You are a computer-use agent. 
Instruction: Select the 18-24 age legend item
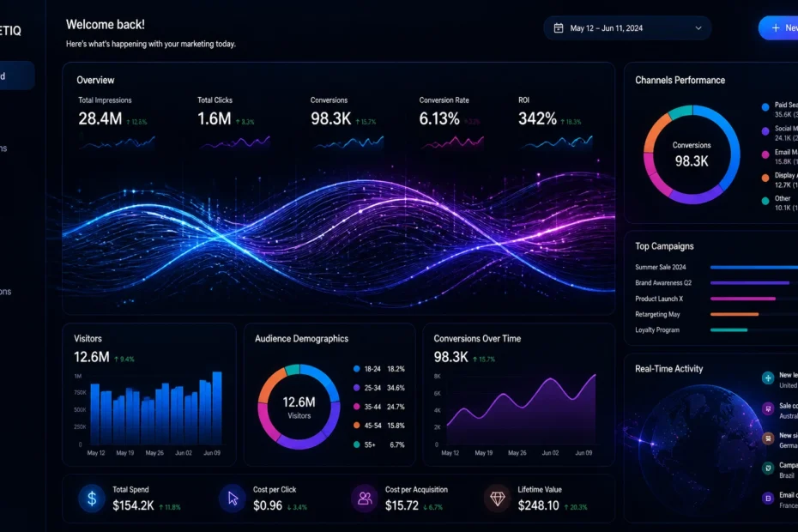point(379,369)
